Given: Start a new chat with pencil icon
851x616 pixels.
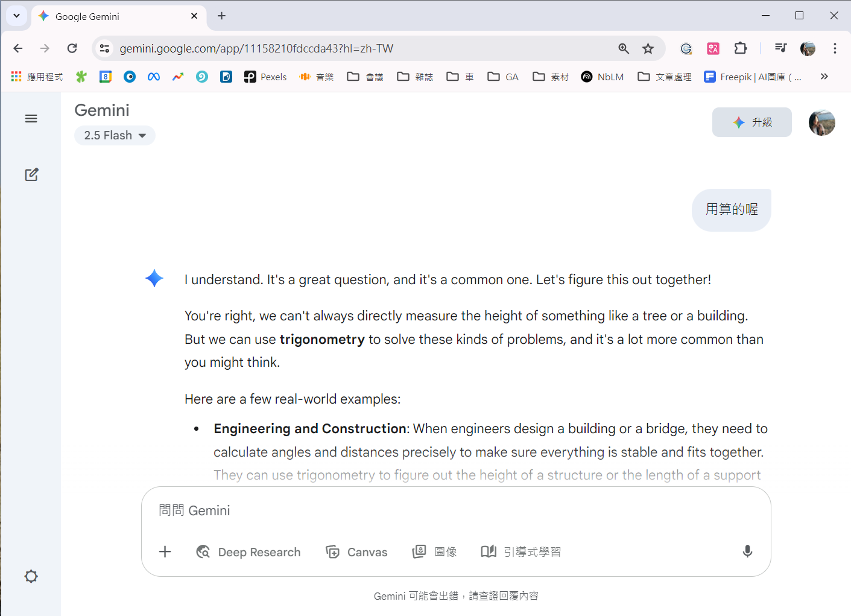Looking at the screenshot, I should point(31,175).
